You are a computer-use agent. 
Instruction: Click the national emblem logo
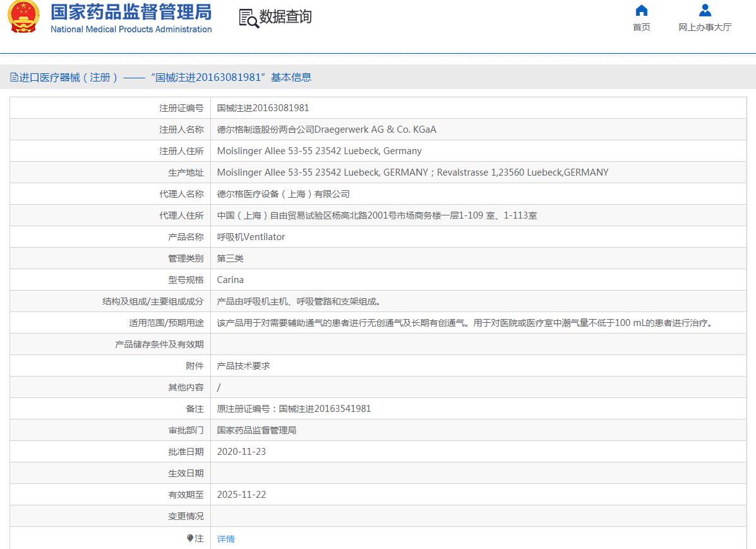[x=23, y=17]
